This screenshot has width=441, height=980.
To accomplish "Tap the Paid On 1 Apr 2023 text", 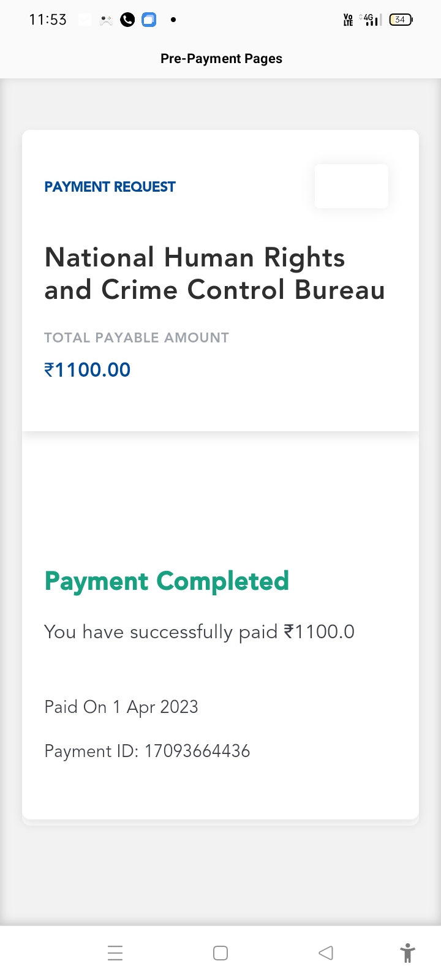I will 121,707.
